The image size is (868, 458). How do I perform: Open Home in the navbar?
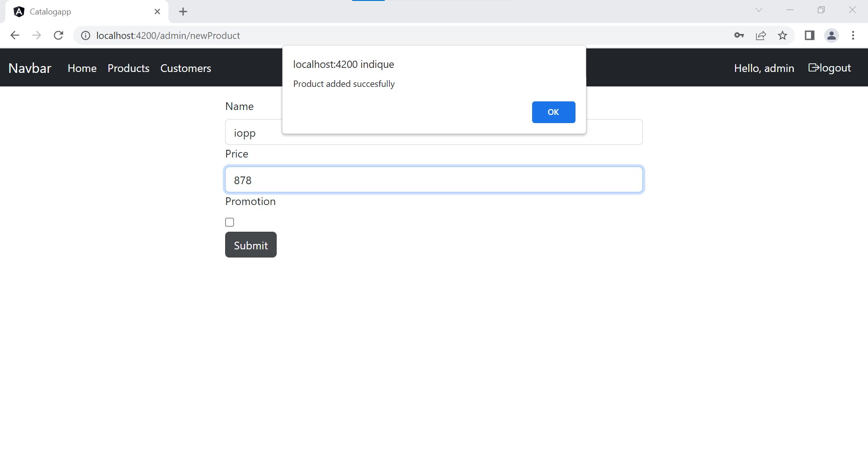click(82, 68)
